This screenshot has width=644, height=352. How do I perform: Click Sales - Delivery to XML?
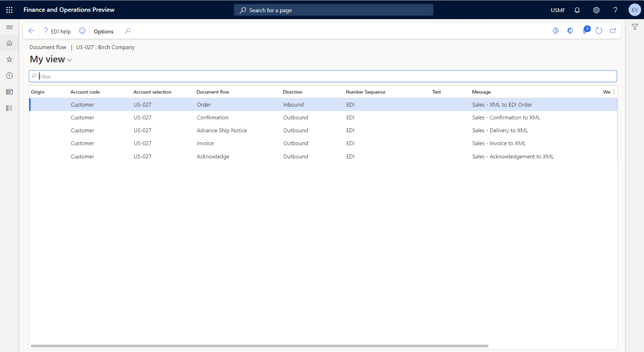500,131
